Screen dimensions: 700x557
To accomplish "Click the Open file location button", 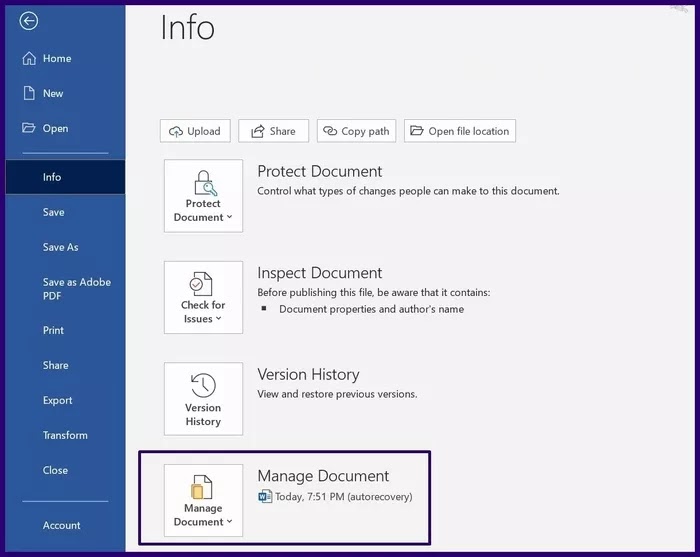I will pyautogui.click(x=460, y=131).
